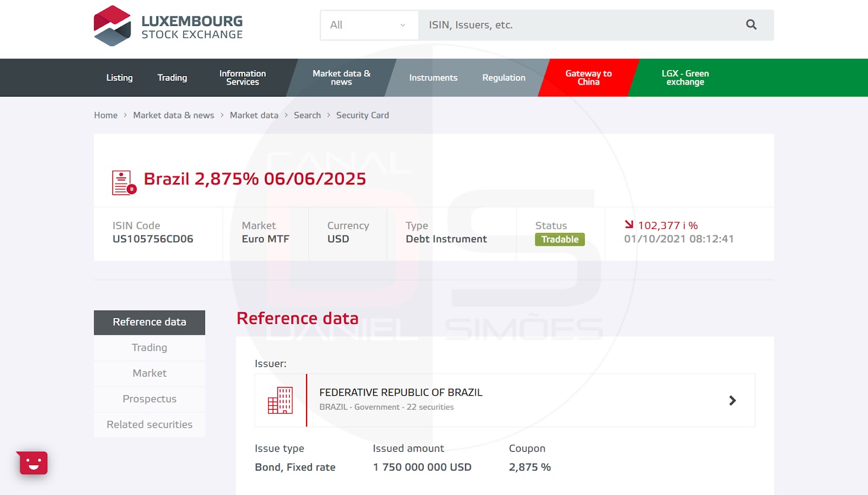
Task: Select the Reference data sidebar tab
Action: (x=149, y=322)
